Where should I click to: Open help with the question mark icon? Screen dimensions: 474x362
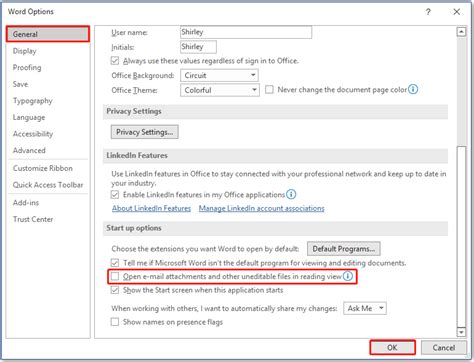[x=428, y=12]
